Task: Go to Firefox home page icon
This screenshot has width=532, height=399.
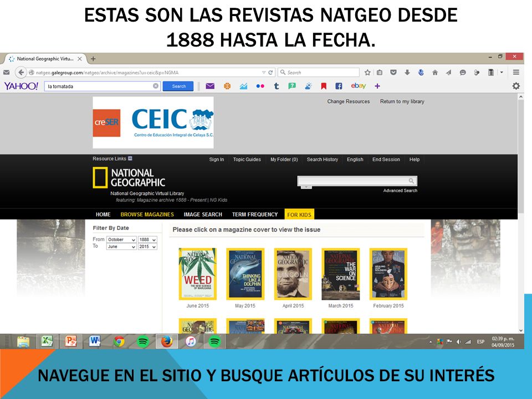Action: 435,72
